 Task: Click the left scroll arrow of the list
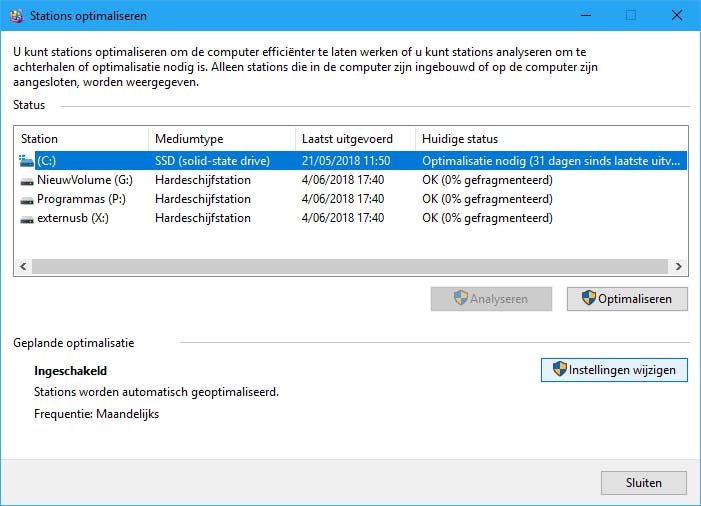coord(23,266)
